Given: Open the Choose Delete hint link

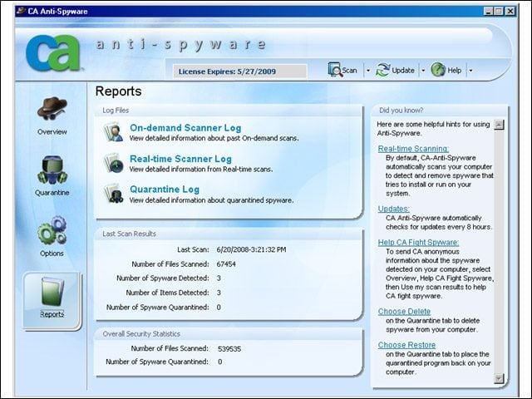Looking at the screenshot, I should coord(404,312).
